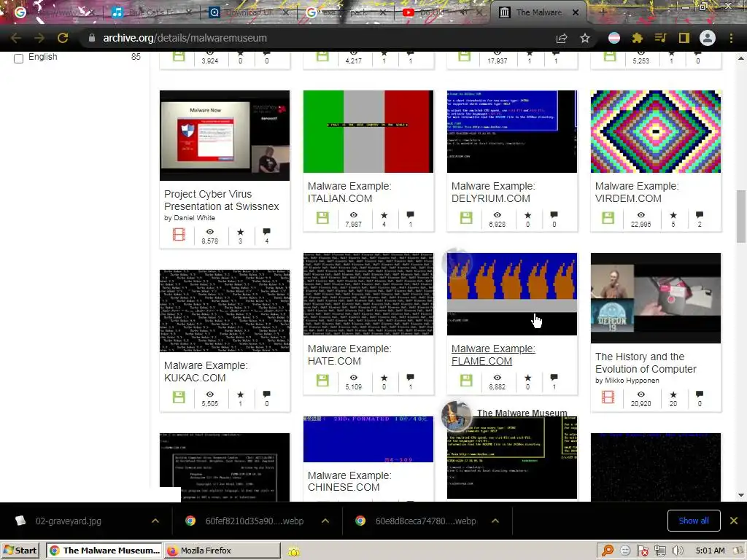Image resolution: width=747 pixels, height=560 pixels.
Task: Select The Malware Museum taskbar button
Action: (x=104, y=551)
